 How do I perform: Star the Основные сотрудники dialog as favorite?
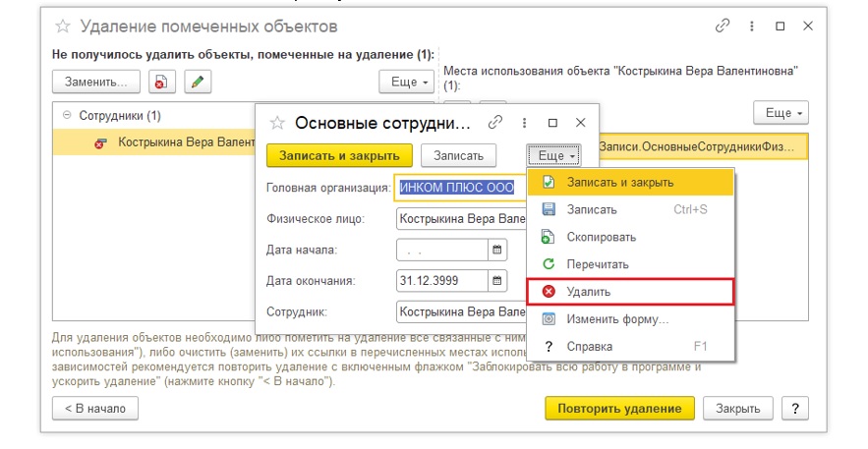(x=277, y=123)
